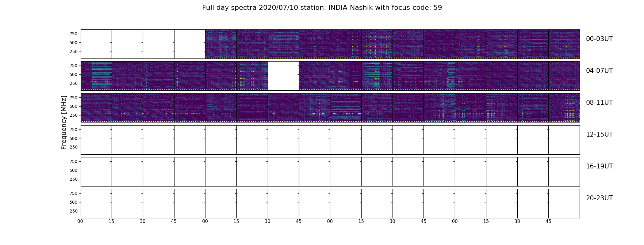This screenshot has width=644, height=245.
Task: Select the '04-07UT' row label
Action: [599, 71]
